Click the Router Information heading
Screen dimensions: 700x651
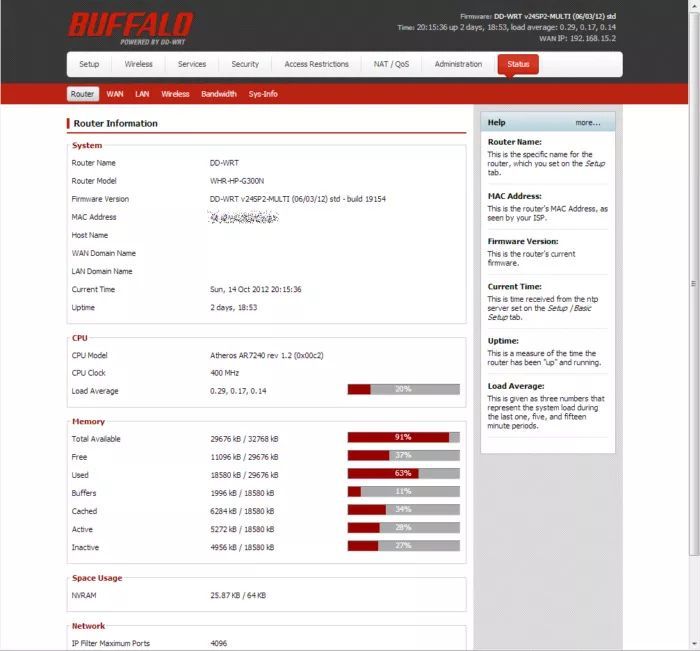pyautogui.click(x=116, y=124)
